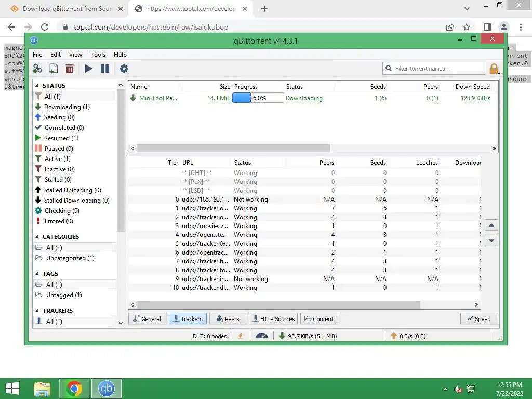Switch to the General tab
The width and height of the screenshot is (532, 399).
point(147,319)
